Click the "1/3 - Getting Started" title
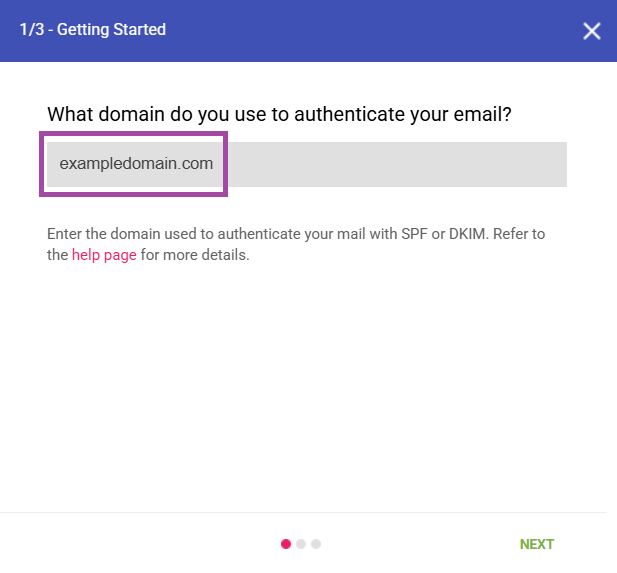 93,30
